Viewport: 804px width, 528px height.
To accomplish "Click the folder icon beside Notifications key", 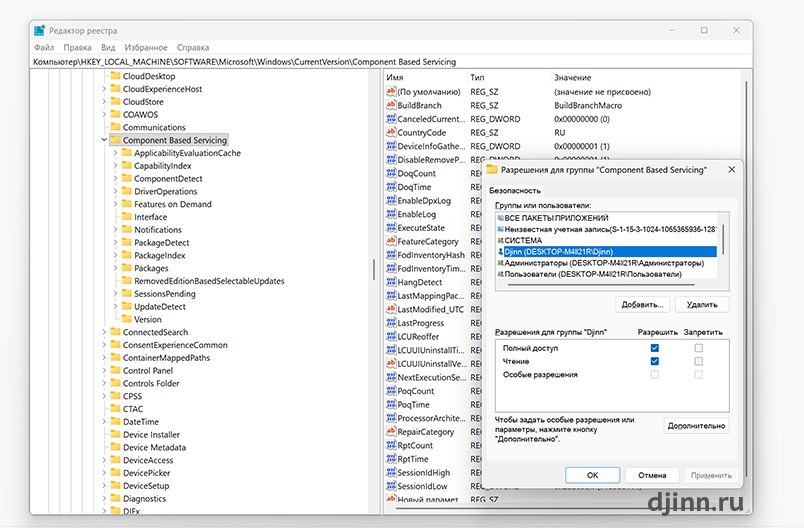I will pos(127,230).
